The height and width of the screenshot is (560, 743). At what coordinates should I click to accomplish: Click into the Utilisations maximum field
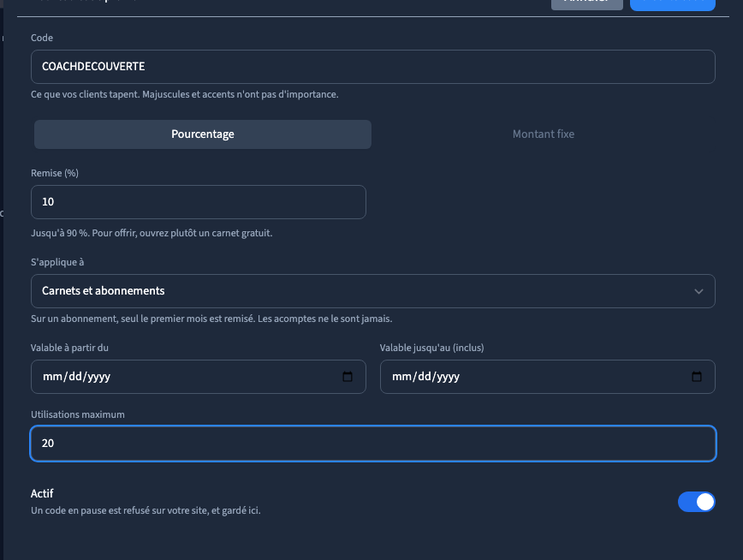click(373, 444)
